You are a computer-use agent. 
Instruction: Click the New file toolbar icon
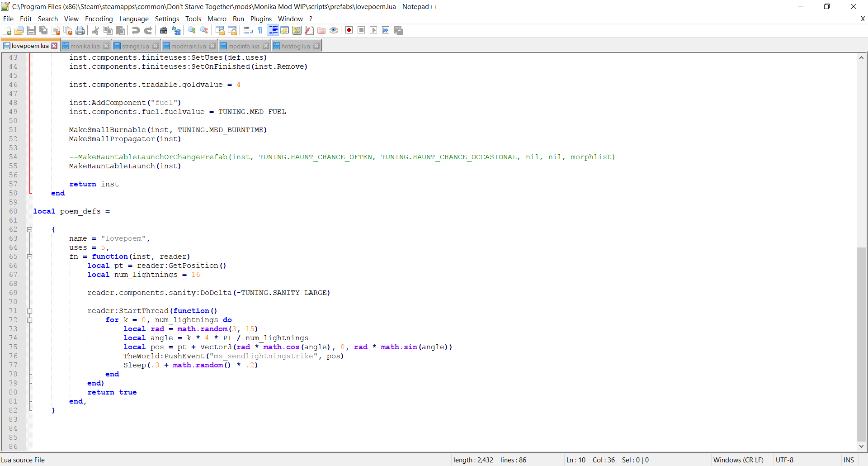[7, 30]
